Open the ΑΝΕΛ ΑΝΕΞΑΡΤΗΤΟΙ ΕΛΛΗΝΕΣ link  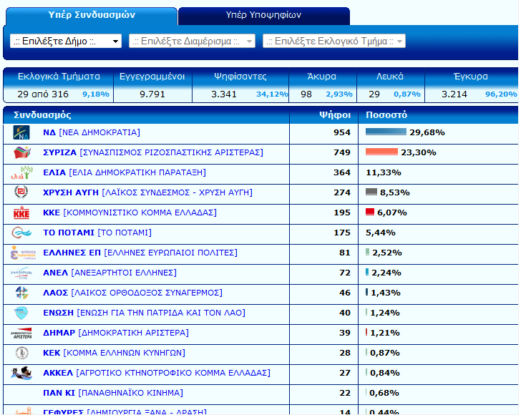(x=109, y=273)
